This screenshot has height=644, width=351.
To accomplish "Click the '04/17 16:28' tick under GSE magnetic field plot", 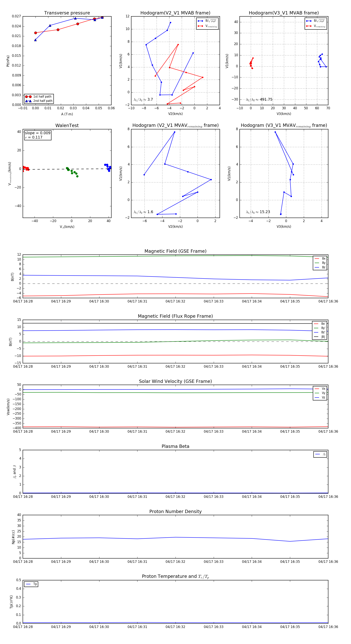I will coord(23,301).
